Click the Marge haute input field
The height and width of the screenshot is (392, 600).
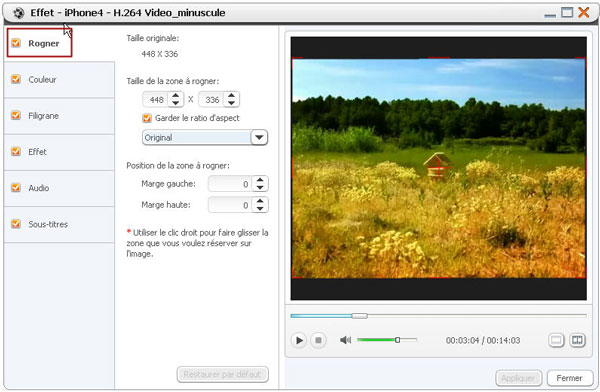tap(231, 205)
